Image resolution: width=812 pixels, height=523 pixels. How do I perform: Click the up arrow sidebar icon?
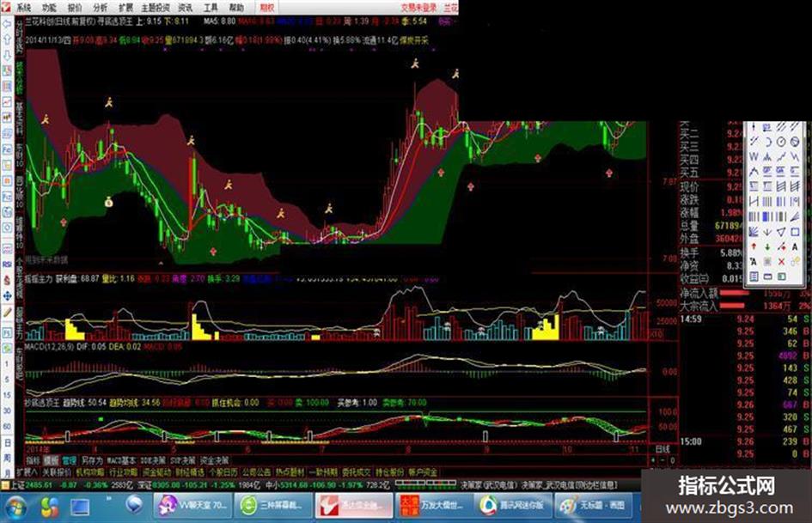click(x=7, y=40)
